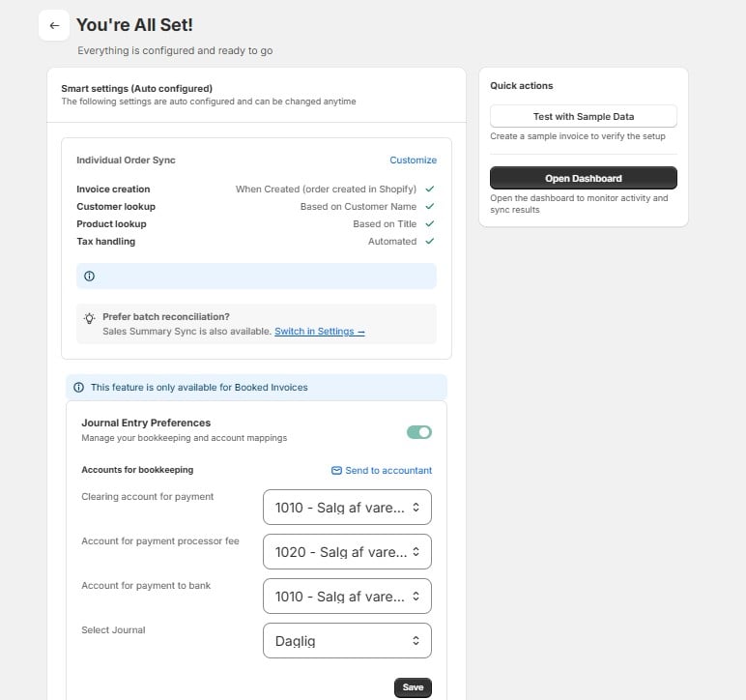Click Test with Sample Data button
The height and width of the screenshot is (700, 746).
584,117
